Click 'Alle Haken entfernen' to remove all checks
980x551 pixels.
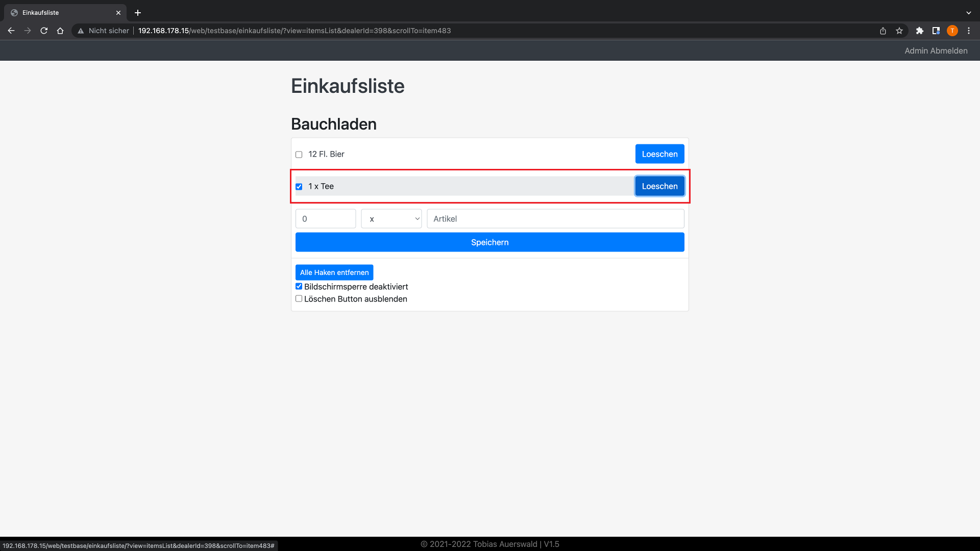[x=334, y=272]
